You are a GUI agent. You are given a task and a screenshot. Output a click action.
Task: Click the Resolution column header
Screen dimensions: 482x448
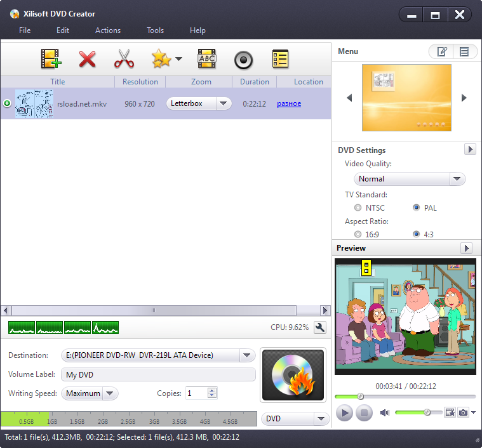[x=140, y=82]
